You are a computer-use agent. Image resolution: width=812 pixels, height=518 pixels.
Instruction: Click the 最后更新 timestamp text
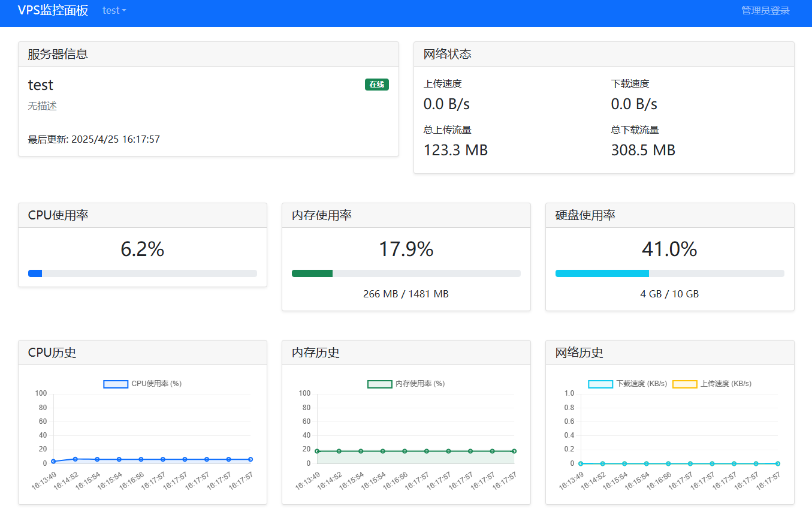[x=94, y=140]
